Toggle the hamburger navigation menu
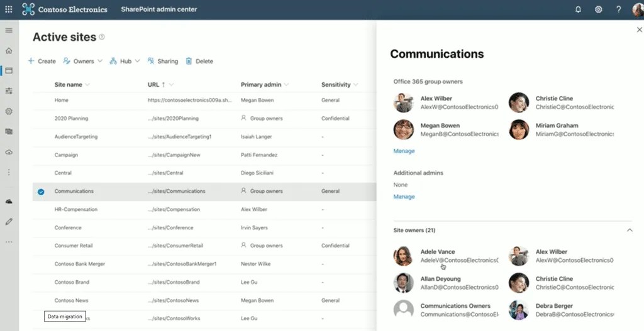This screenshot has width=644, height=331. [9, 30]
